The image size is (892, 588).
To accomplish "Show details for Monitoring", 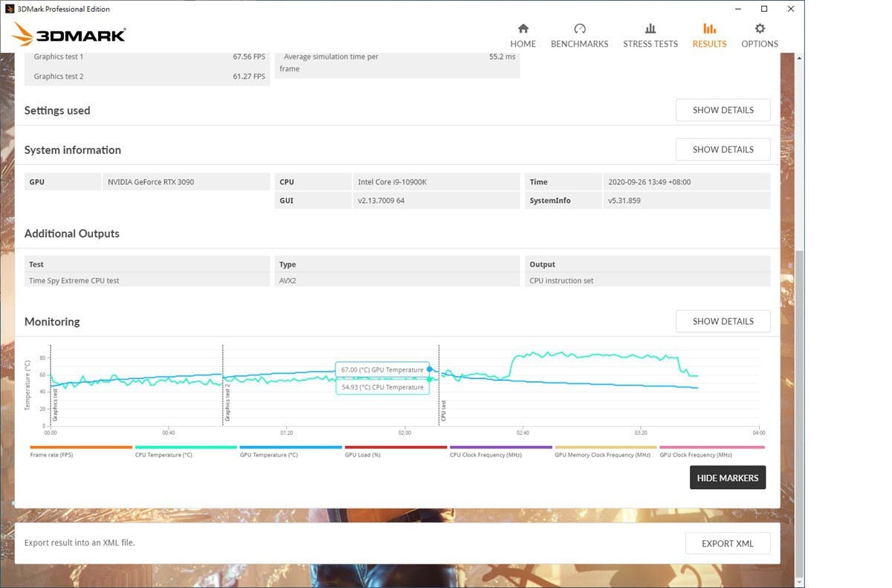I will click(723, 321).
